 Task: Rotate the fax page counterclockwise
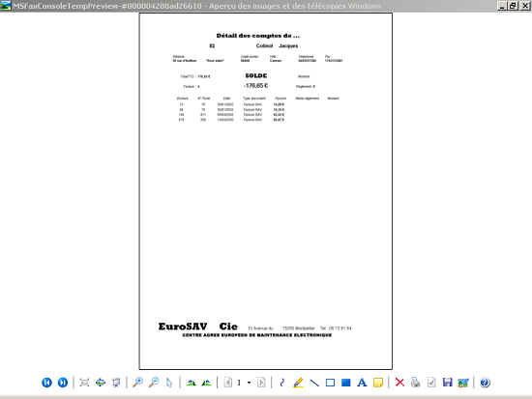[x=206, y=383]
